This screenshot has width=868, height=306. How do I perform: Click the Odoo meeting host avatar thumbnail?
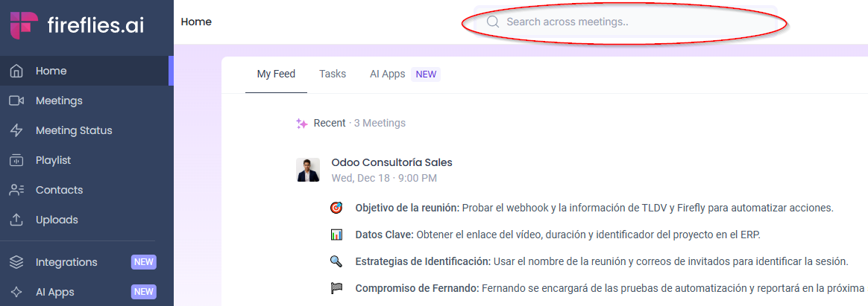click(308, 170)
